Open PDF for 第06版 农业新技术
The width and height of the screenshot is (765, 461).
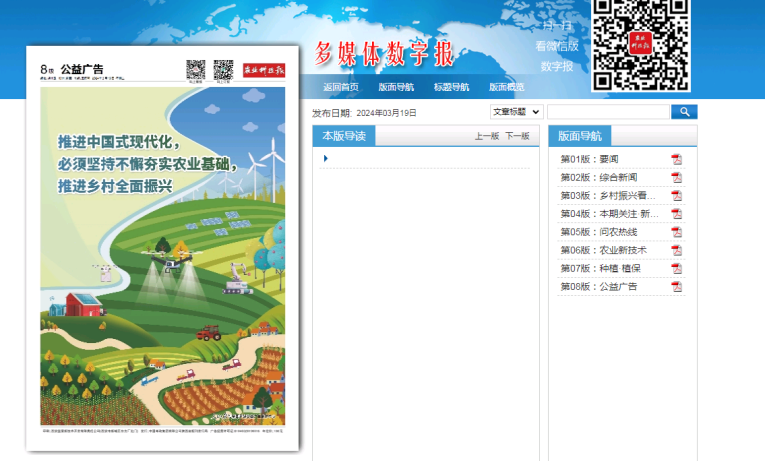(x=676, y=250)
